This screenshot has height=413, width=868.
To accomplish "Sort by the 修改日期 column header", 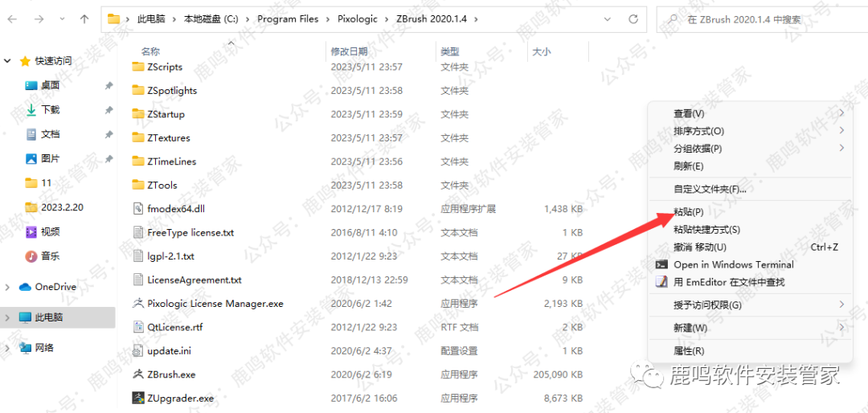I will click(350, 51).
